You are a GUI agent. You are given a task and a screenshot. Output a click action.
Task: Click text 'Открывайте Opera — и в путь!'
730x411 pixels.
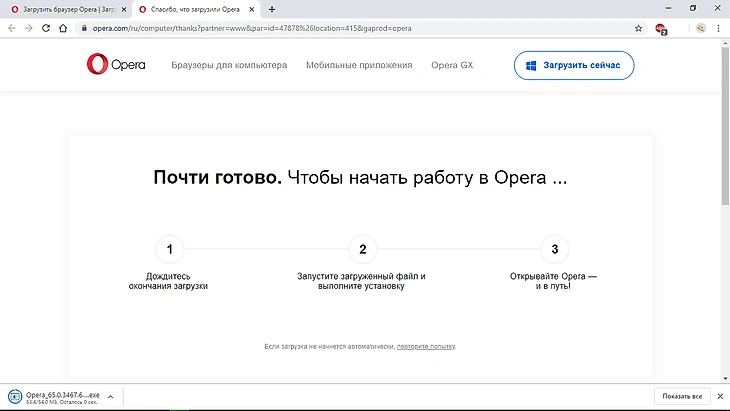pyautogui.click(x=553, y=281)
